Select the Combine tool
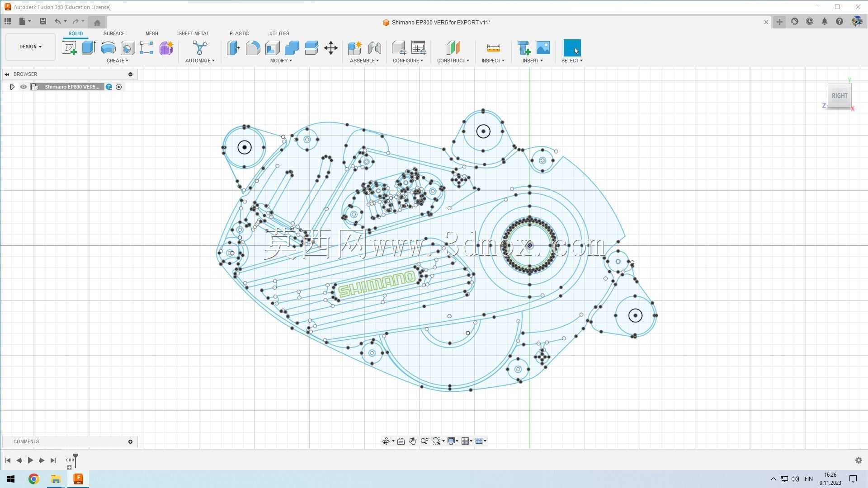 [x=292, y=48]
